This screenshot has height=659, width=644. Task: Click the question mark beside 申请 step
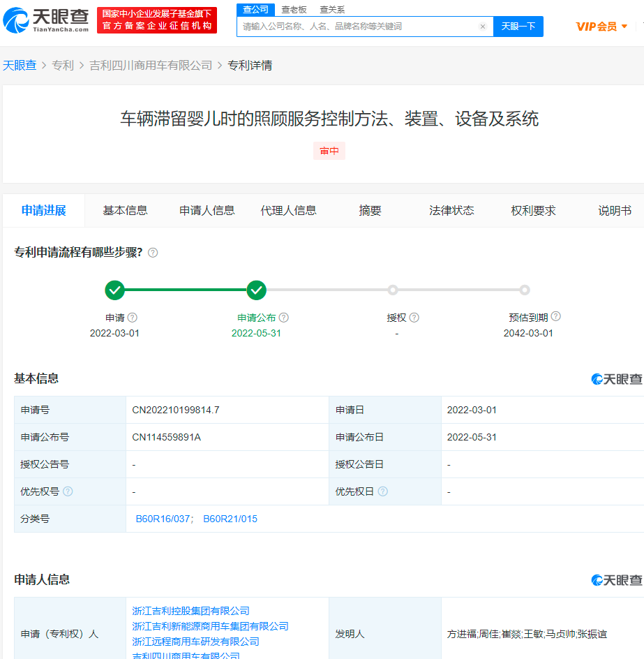tap(133, 318)
